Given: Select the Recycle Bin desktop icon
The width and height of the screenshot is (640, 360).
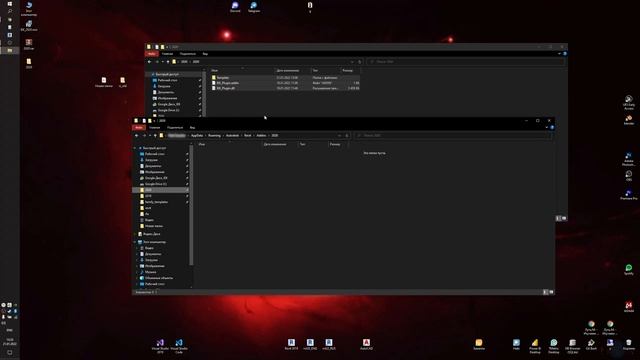Looking at the screenshot, I should click(x=629, y=344).
